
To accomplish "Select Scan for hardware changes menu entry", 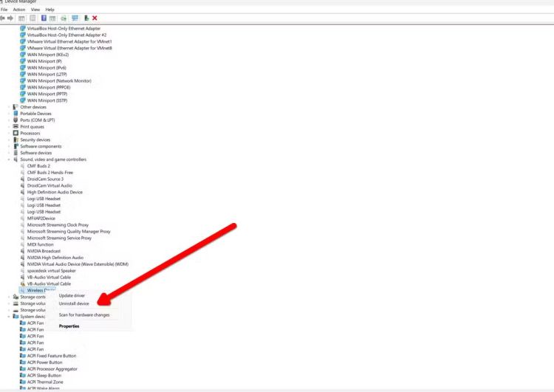I will click(x=84, y=314).
